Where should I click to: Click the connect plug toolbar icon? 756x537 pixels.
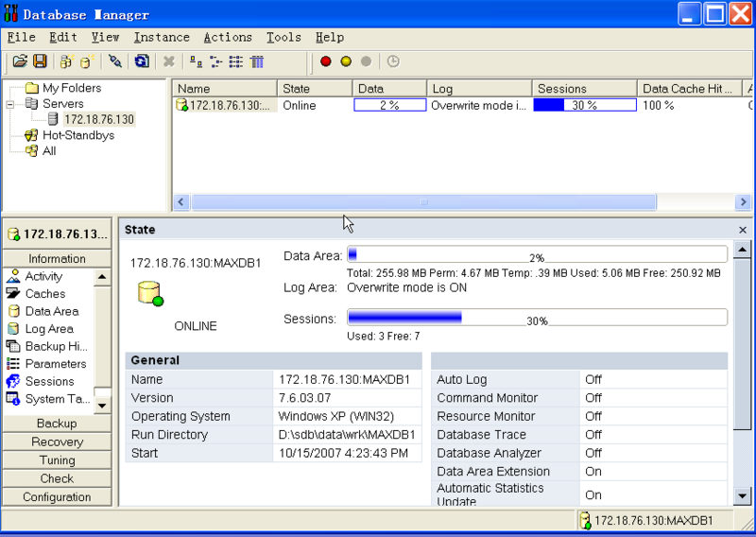[115, 61]
